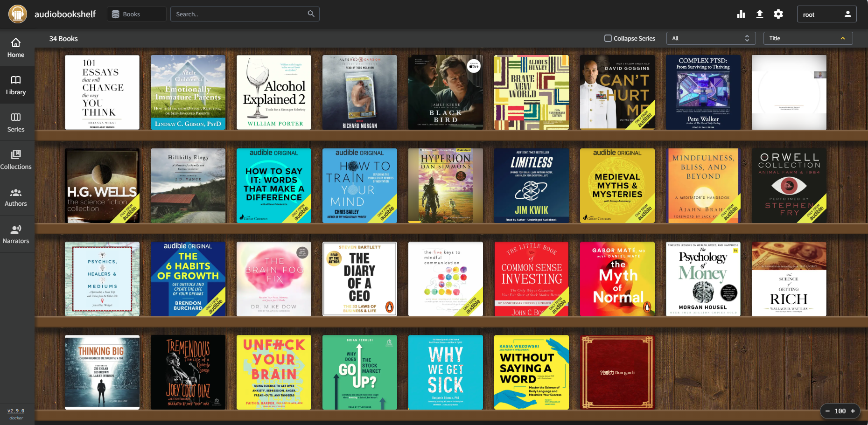Open Complex PTSD book cover
Viewport: 868px width, 425px height.
(703, 92)
